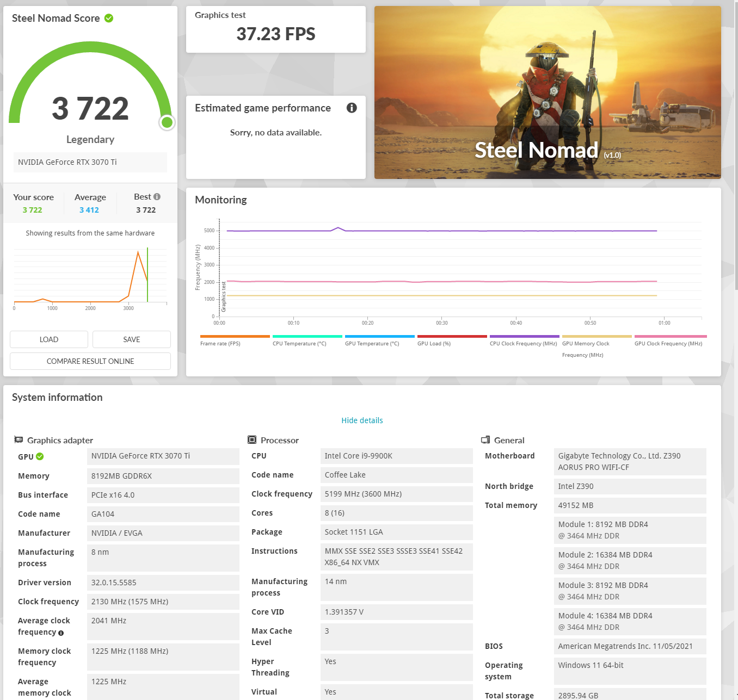Click Average clock frequency value 2041 MHz
Image resolution: width=738 pixels, height=700 pixels.
pos(163,627)
